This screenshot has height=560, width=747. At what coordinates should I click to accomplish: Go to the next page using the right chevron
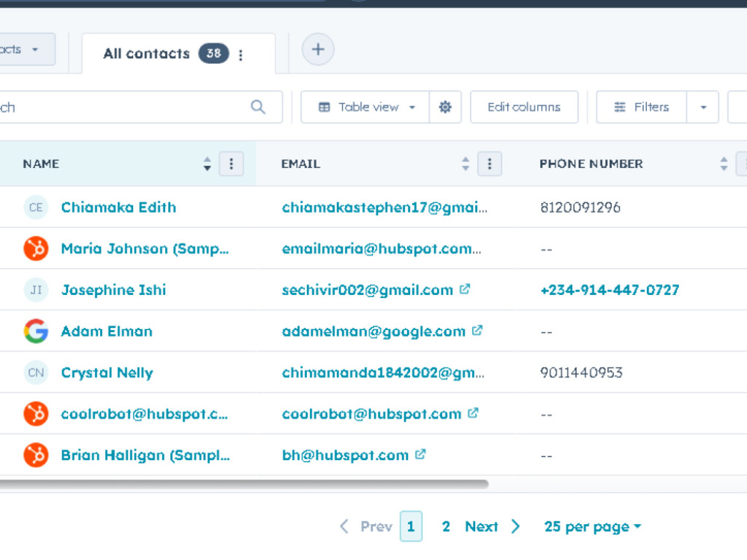[x=515, y=526]
